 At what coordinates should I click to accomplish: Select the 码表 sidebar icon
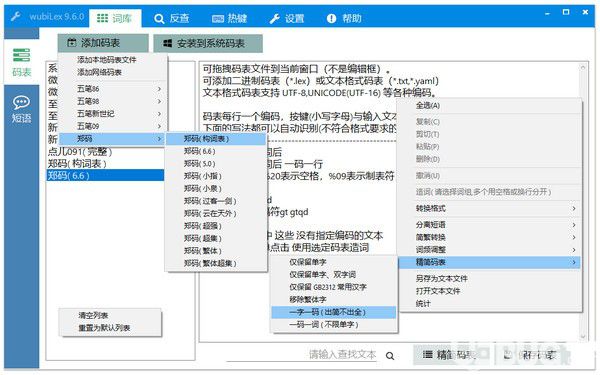click(21, 62)
